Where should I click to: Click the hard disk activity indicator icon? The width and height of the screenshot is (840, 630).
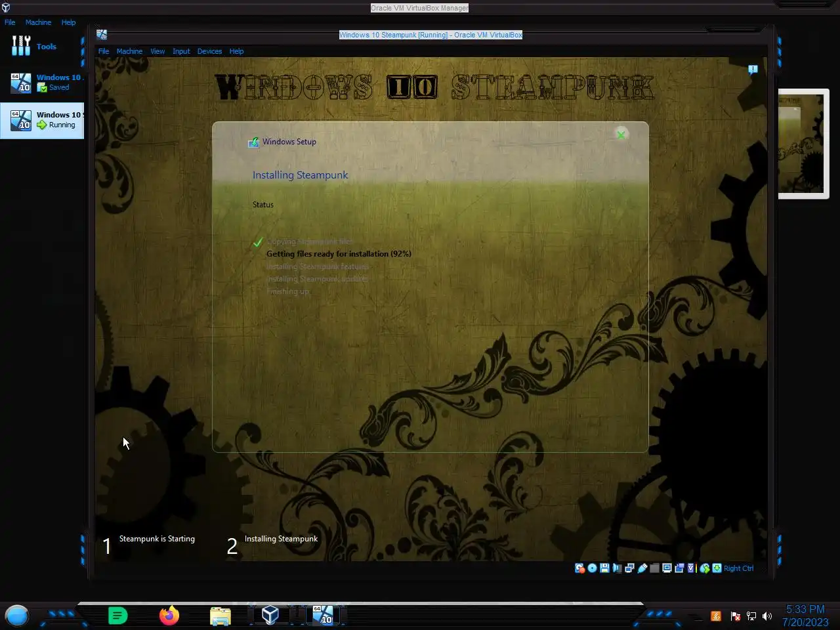pyautogui.click(x=580, y=568)
